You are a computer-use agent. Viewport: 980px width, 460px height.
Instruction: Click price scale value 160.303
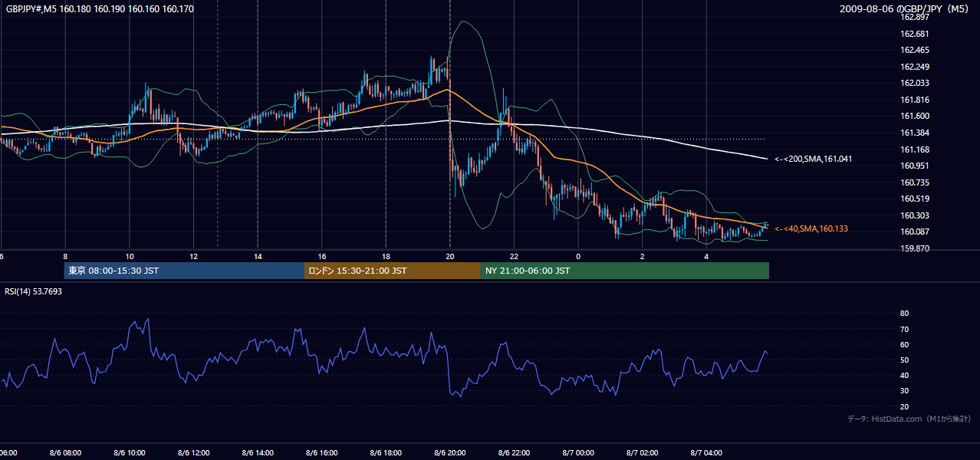tap(914, 215)
